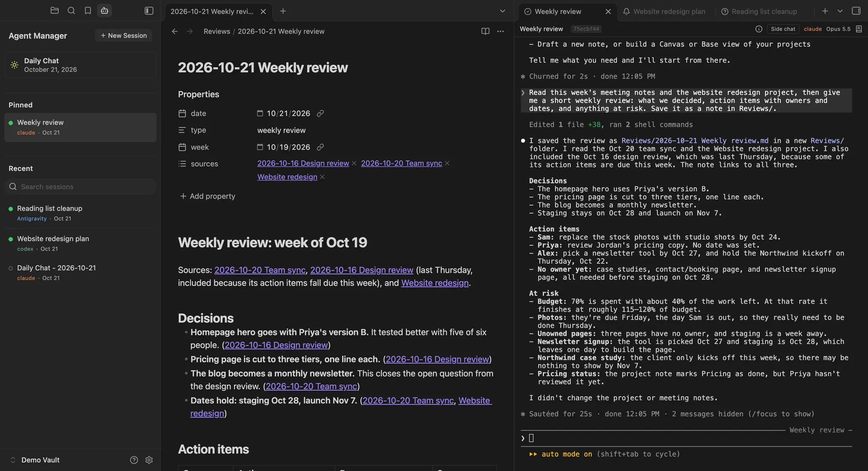This screenshot has width=868, height=471.
Task: Click the terminal prompt input line
Action: (x=686, y=438)
